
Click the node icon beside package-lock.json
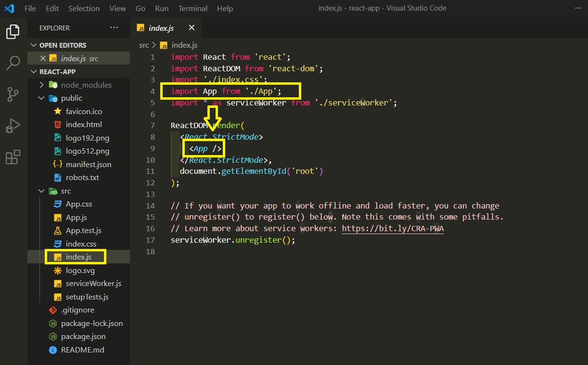point(52,323)
